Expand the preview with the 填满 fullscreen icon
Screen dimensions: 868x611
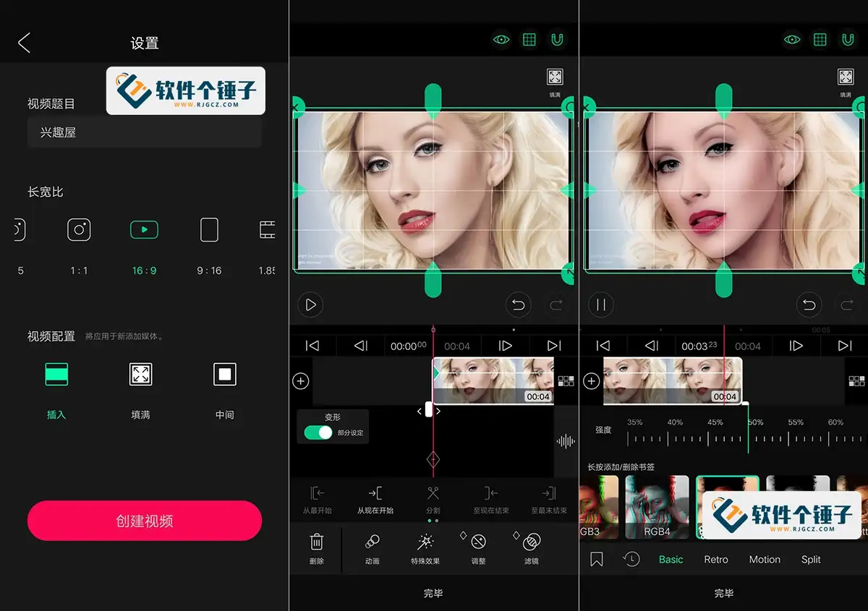(555, 76)
